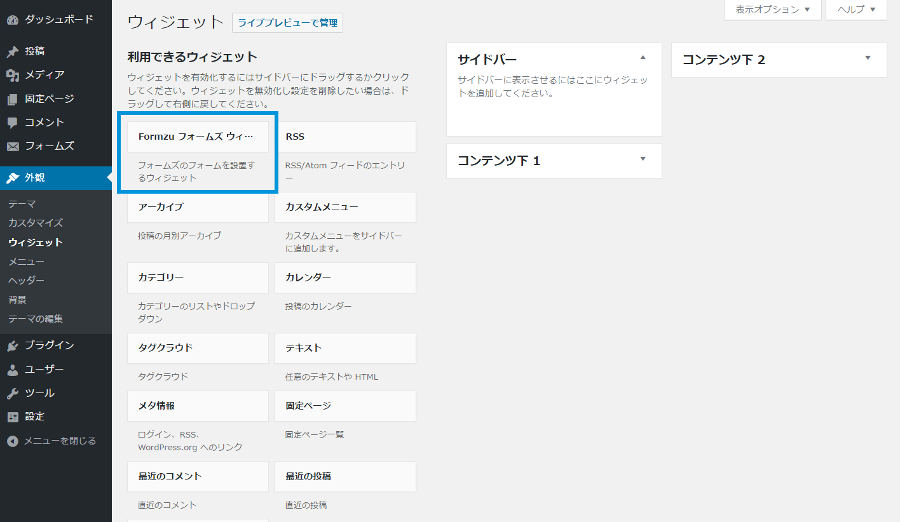Select the アーカイブ widget

[x=198, y=207]
